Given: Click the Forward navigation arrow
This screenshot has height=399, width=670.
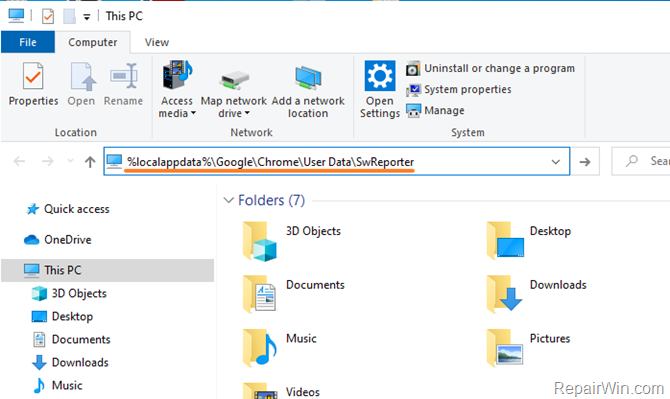Looking at the screenshot, I should (48, 161).
